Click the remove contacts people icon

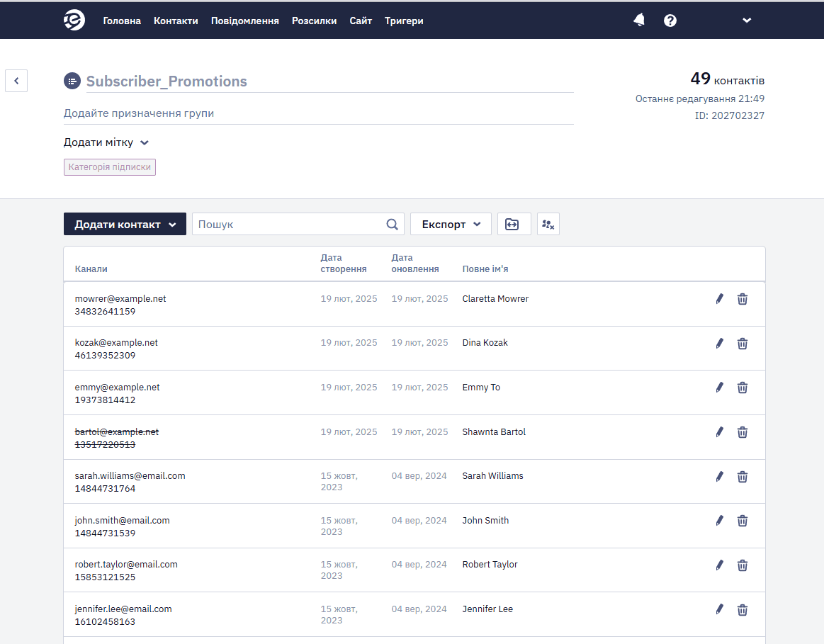pyautogui.click(x=548, y=225)
